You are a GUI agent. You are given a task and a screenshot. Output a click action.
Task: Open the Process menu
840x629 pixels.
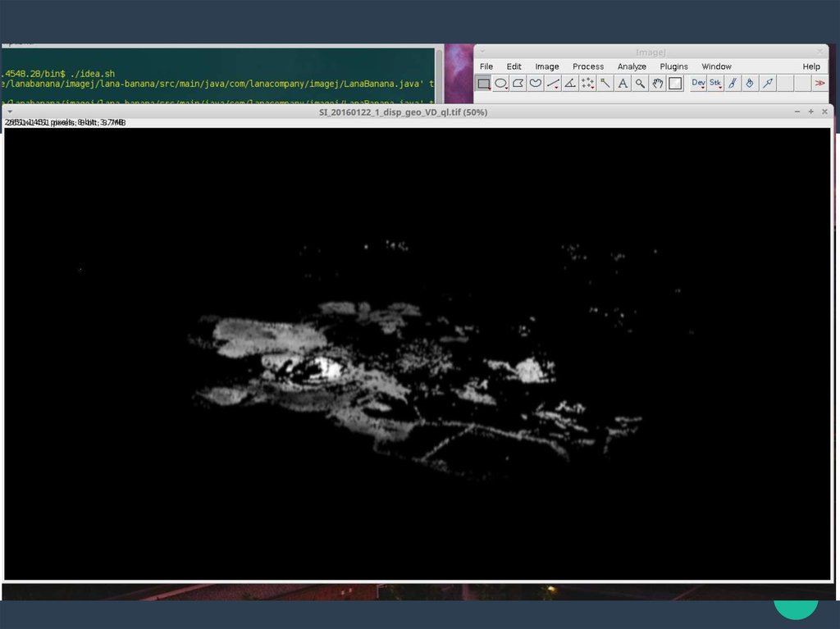pyautogui.click(x=587, y=66)
